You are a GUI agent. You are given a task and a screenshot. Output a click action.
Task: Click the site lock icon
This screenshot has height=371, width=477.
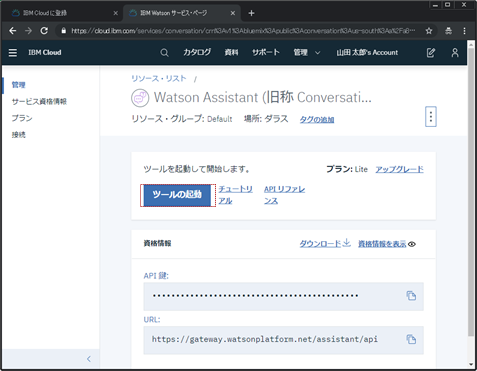[x=63, y=31]
